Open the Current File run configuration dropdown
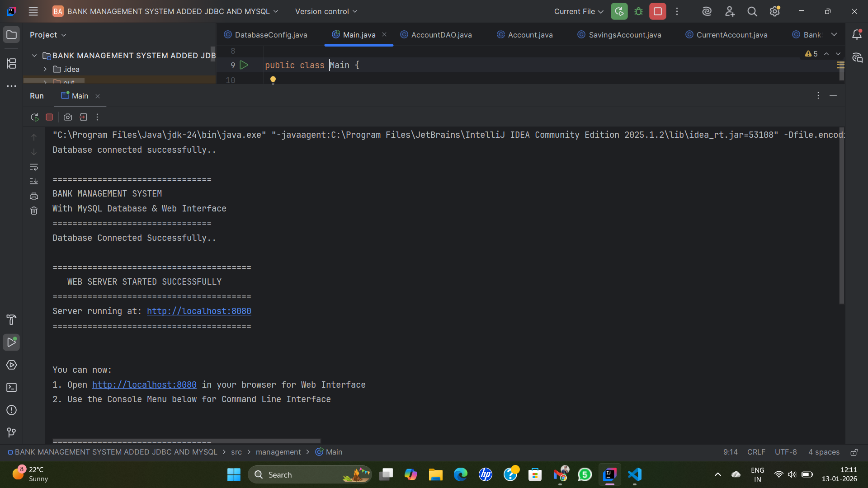Image resolution: width=868 pixels, height=488 pixels. [x=579, y=12]
